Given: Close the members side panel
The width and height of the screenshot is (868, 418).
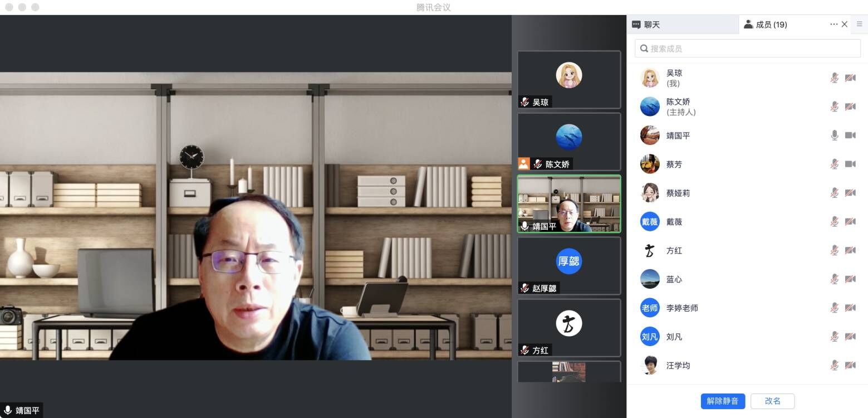Looking at the screenshot, I should (845, 25).
